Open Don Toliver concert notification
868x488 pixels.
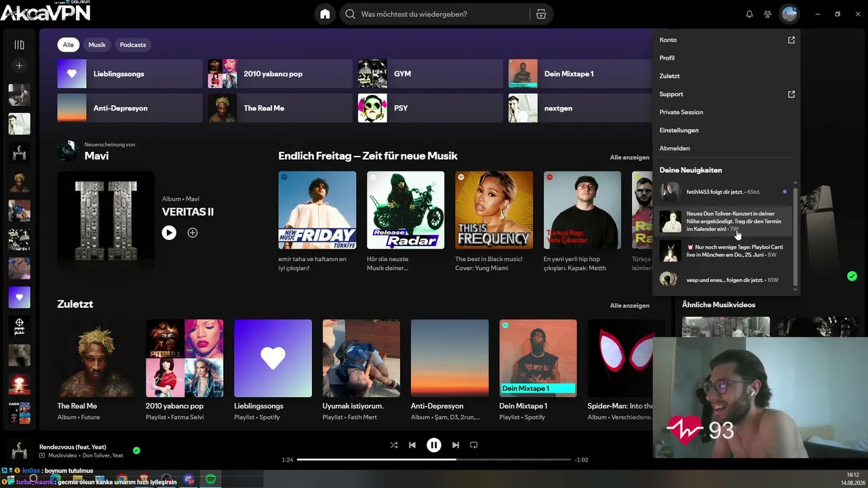(x=723, y=222)
